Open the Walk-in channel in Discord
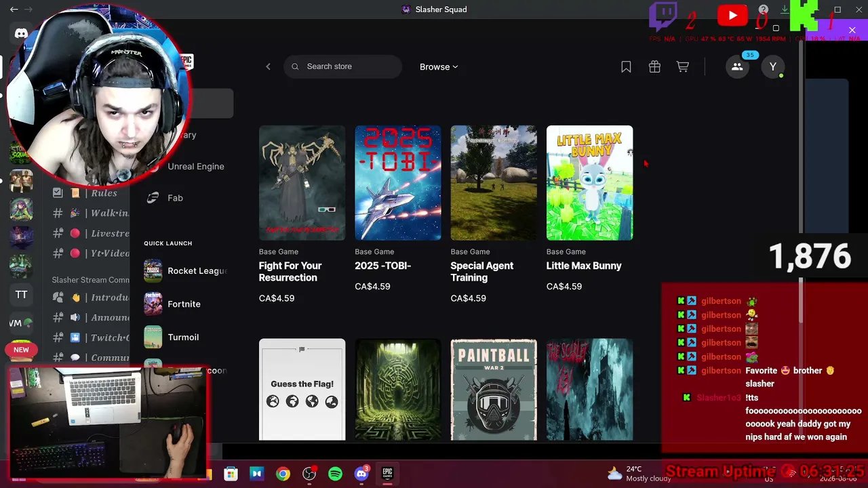This screenshot has width=868, height=488. (x=91, y=213)
